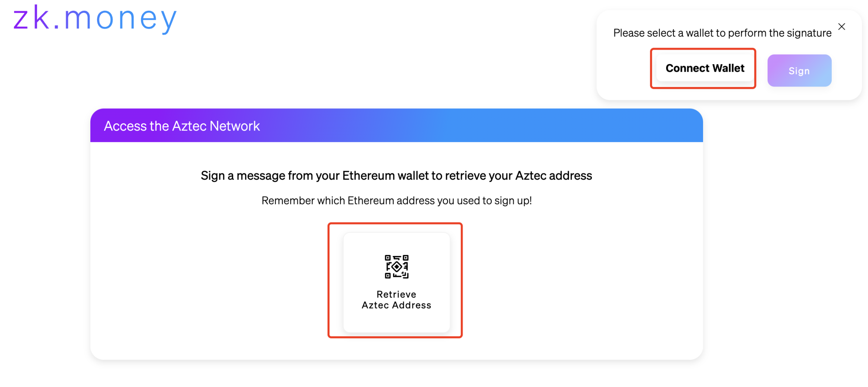The height and width of the screenshot is (387, 868).
Task: Click the "Retrieve Aztec Address" label text
Action: coord(396,300)
